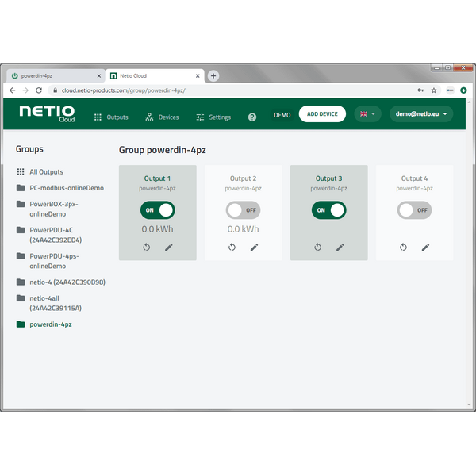476x476 pixels.
Task: Click the edit pencil icon for Output 1
Action: [168, 248]
